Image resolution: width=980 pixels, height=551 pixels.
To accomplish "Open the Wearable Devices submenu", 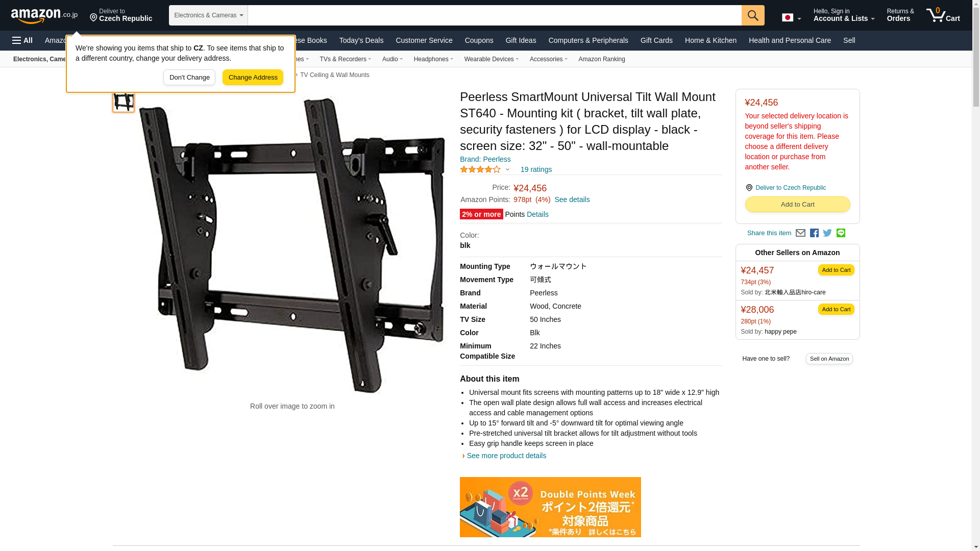I will click(491, 59).
